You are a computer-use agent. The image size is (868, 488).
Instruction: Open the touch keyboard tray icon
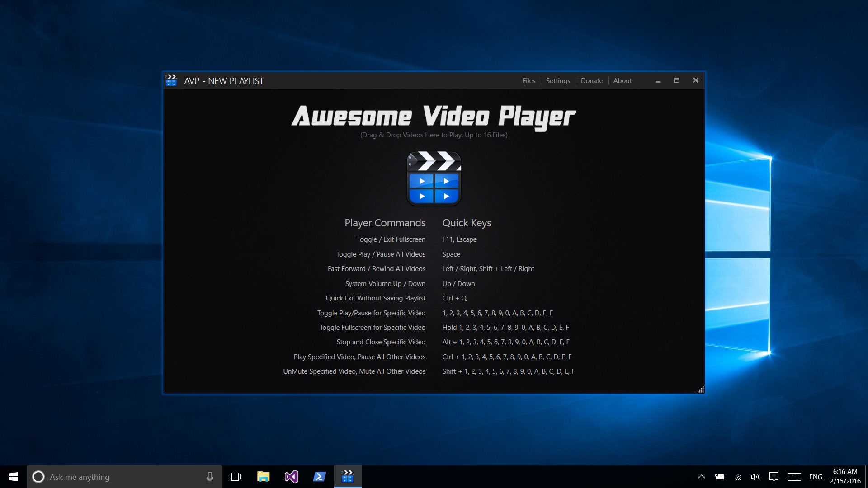794,477
